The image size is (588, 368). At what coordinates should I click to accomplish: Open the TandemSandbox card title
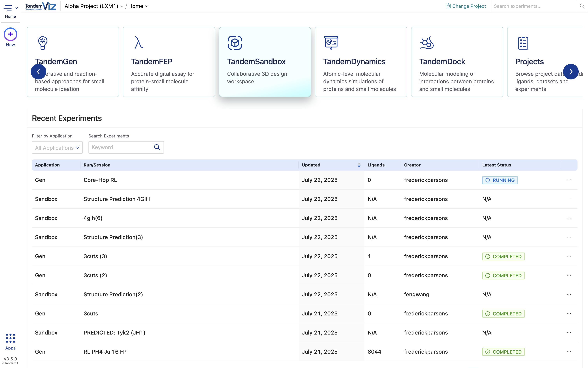point(256,62)
